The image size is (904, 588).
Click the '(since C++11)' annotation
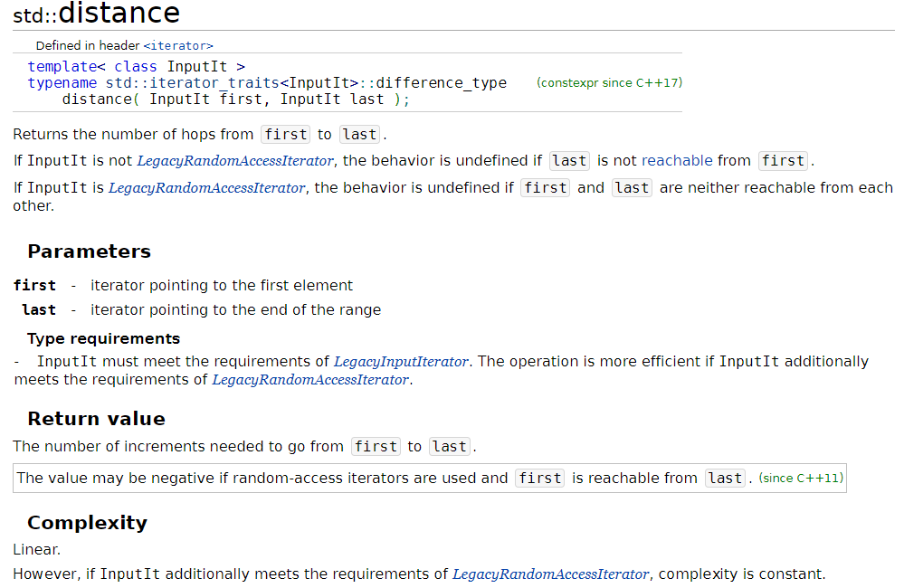click(x=801, y=478)
